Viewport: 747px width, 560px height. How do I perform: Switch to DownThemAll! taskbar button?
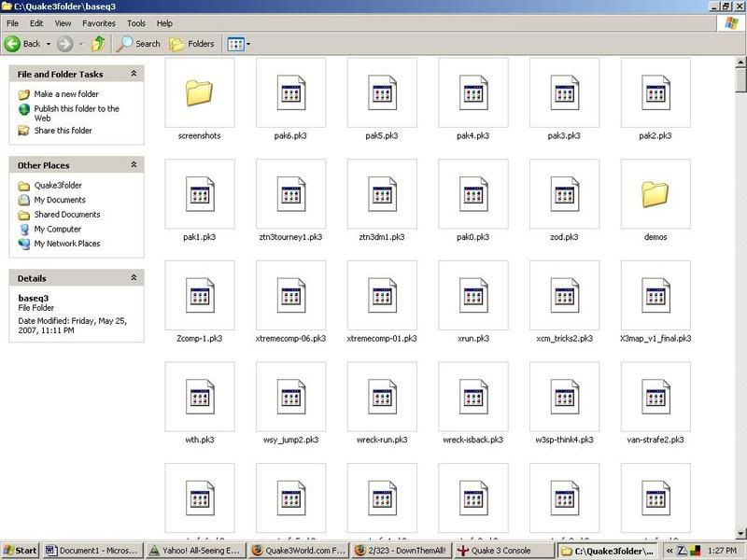(402, 551)
